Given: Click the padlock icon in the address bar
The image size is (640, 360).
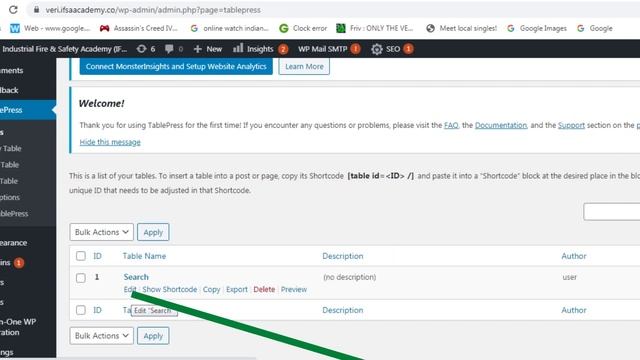Looking at the screenshot, I should (x=36, y=9).
